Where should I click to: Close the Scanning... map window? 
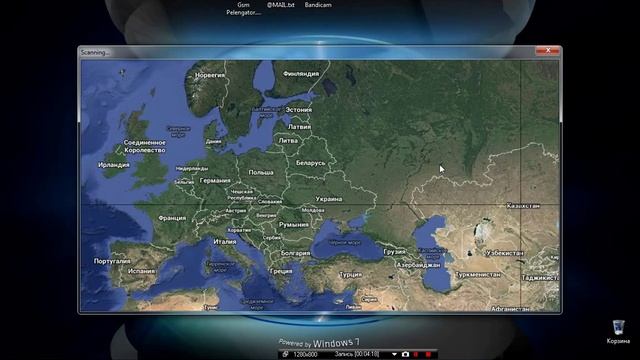click(x=548, y=50)
